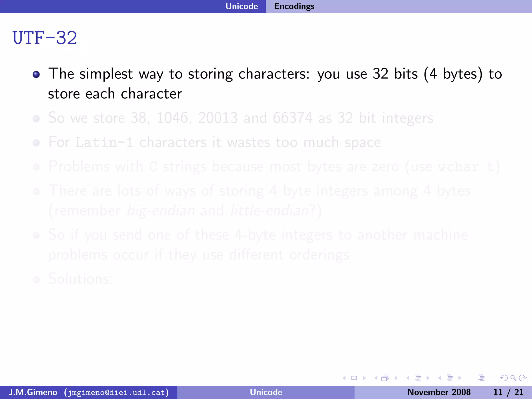Click the subsection navigation lines icon
The image size is (532, 399).
click(418, 378)
